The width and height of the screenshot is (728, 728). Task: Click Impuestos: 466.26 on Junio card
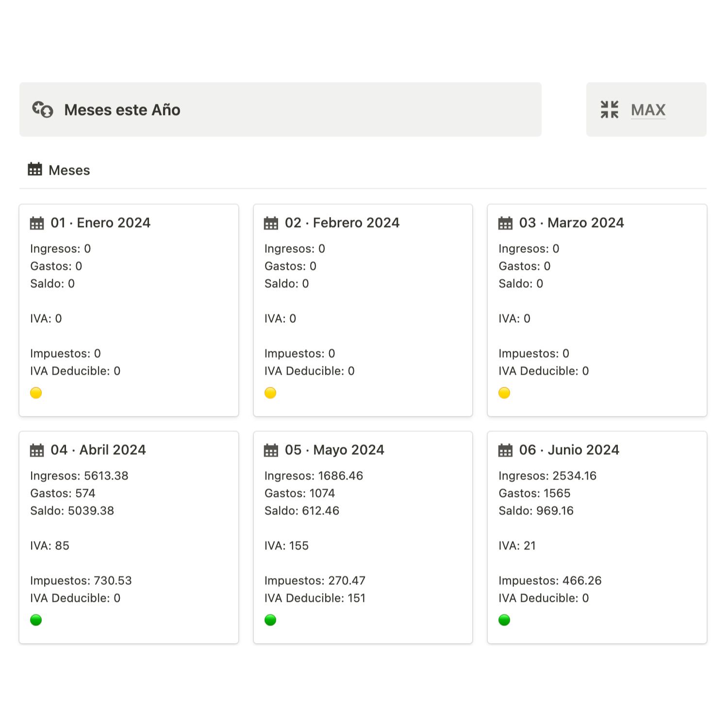[x=550, y=580]
